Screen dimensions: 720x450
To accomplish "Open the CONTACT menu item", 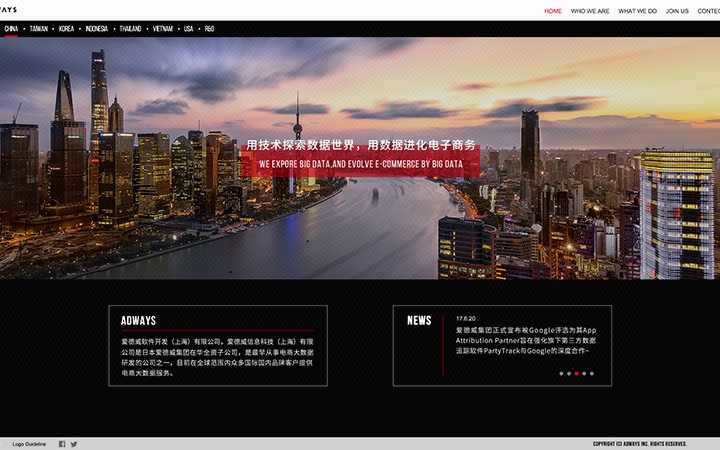I will [709, 11].
